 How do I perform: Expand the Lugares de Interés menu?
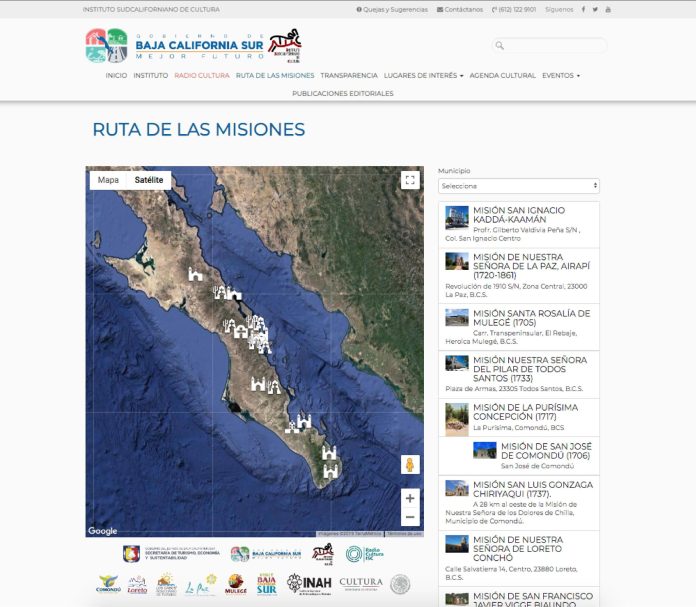coord(424,75)
